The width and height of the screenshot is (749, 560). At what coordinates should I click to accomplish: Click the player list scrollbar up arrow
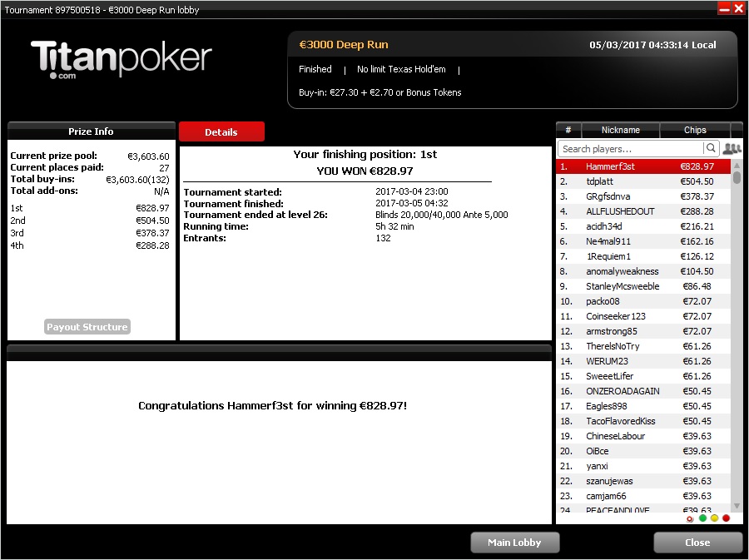click(737, 166)
